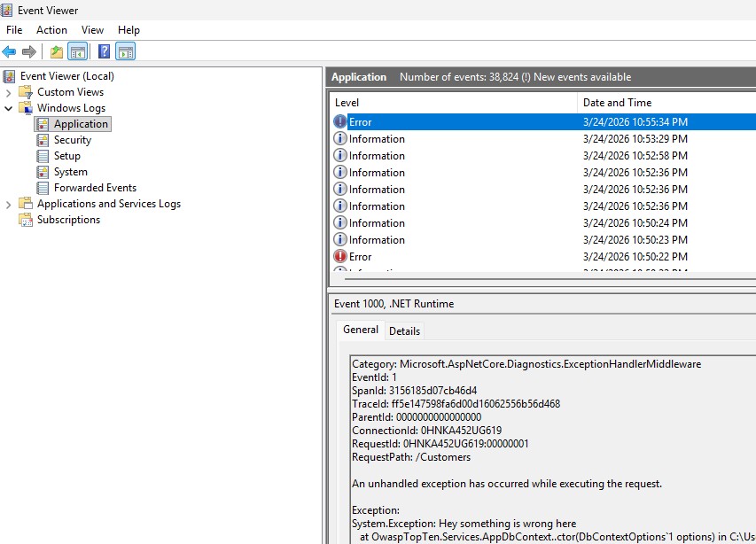The image size is (756, 544).
Task: Switch to the General tab
Action: pyautogui.click(x=361, y=330)
